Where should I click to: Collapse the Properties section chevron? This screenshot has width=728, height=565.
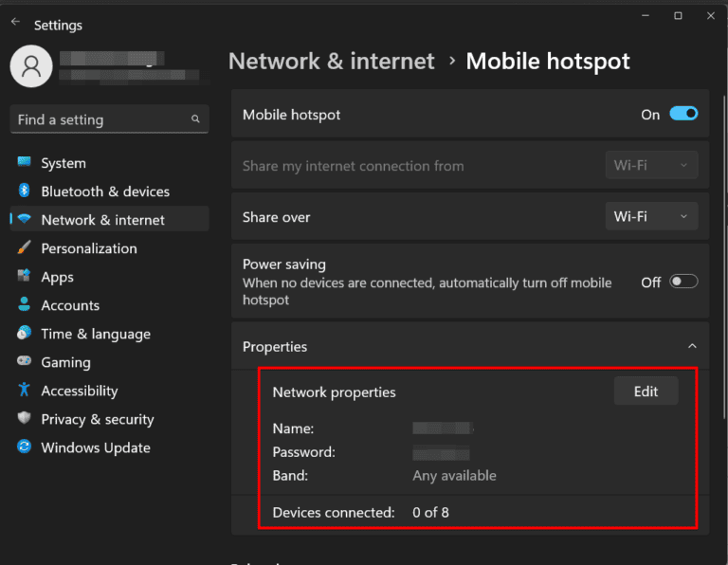[692, 347]
